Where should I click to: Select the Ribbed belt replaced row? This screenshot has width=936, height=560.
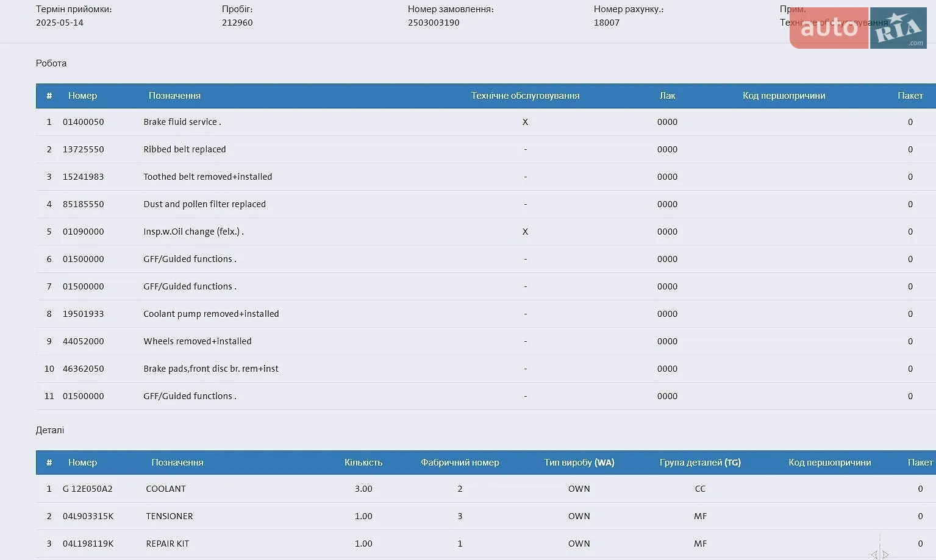[x=485, y=149]
